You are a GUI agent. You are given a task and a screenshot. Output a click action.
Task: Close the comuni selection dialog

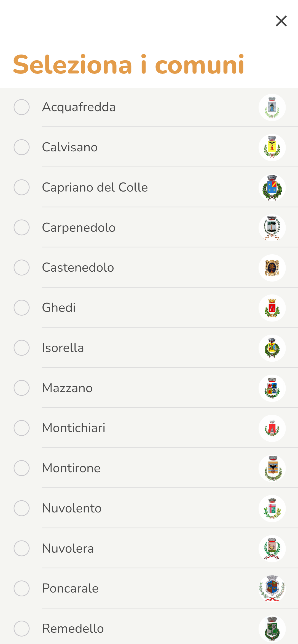281,21
